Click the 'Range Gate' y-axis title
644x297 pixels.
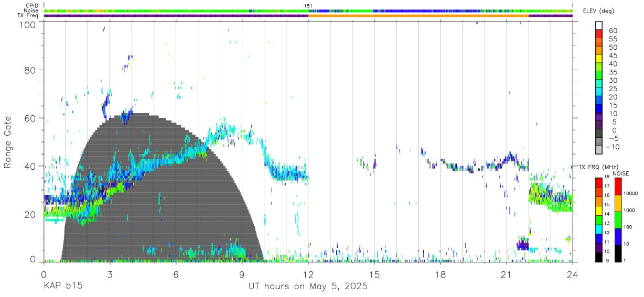(8, 142)
